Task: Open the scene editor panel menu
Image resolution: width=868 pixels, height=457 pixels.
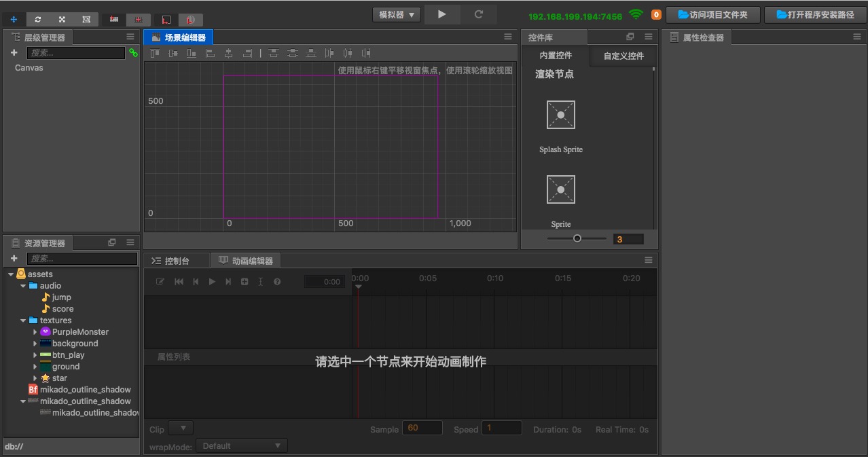Action: point(508,37)
